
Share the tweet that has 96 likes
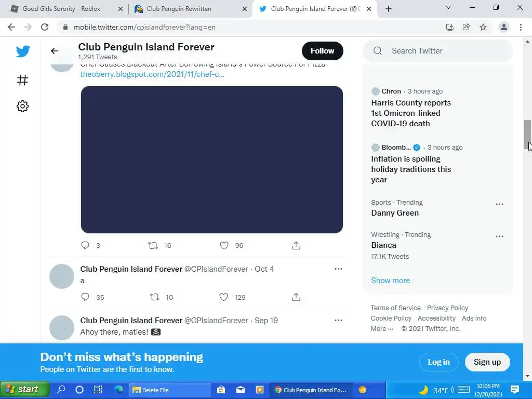[296, 245]
